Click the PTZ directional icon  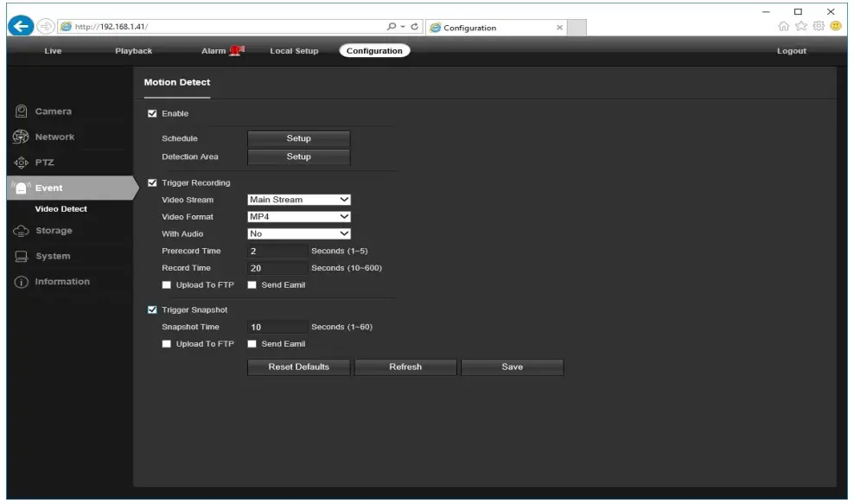tap(21, 163)
